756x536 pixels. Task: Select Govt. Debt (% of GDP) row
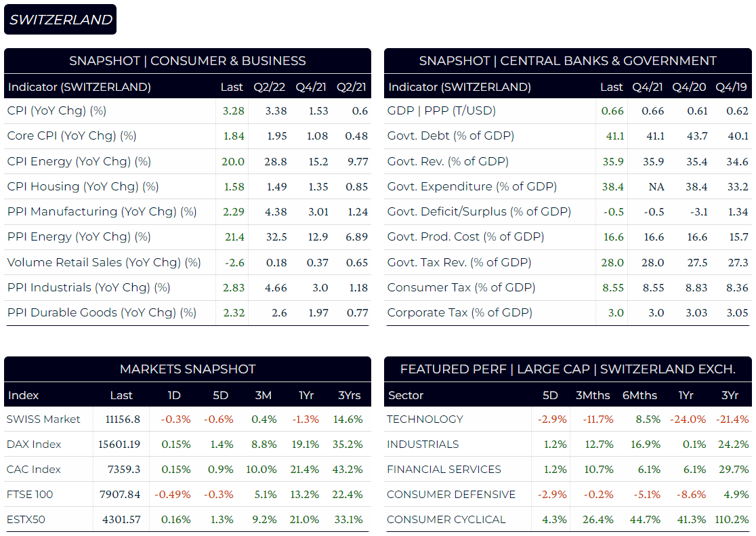point(568,136)
